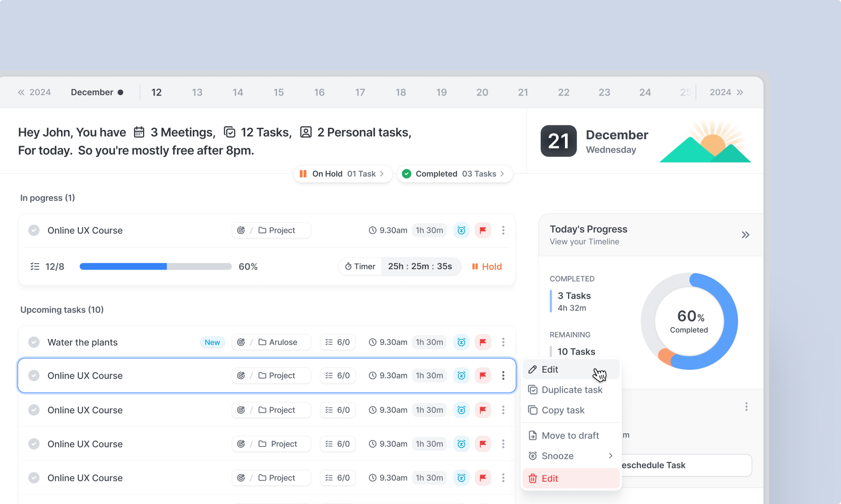Screen dimensions: 841x504
Task: Tick checkbox of highlighted Online UX Course
Action: tap(34, 375)
